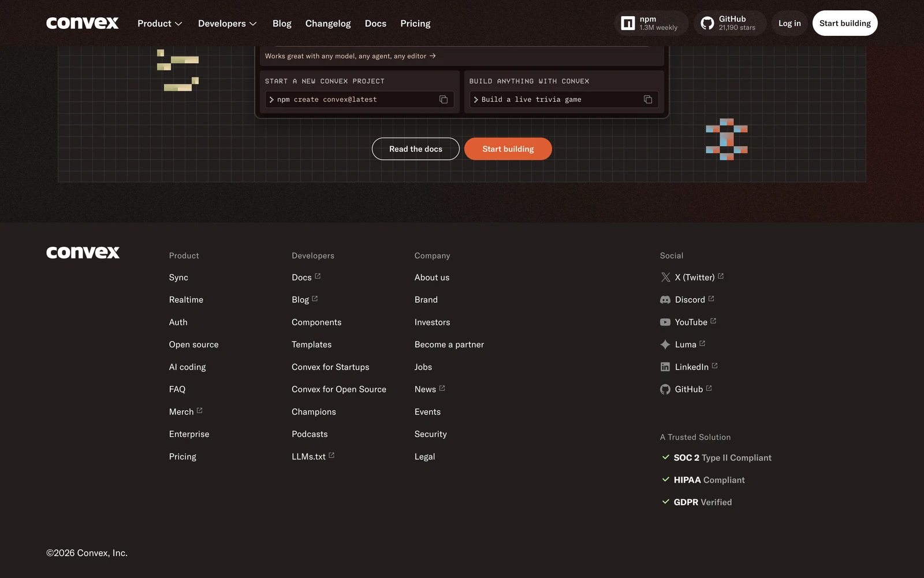The width and height of the screenshot is (924, 578).
Task: Open the Investors link
Action: [432, 323]
